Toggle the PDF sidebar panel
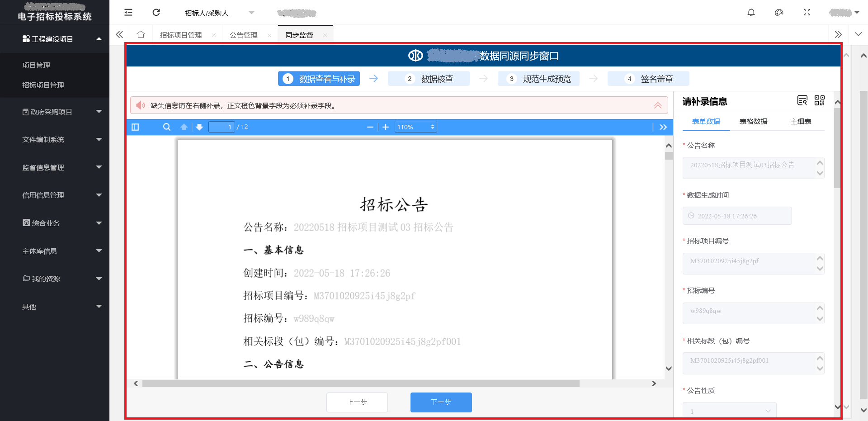Viewport: 868px width, 421px height. click(135, 127)
